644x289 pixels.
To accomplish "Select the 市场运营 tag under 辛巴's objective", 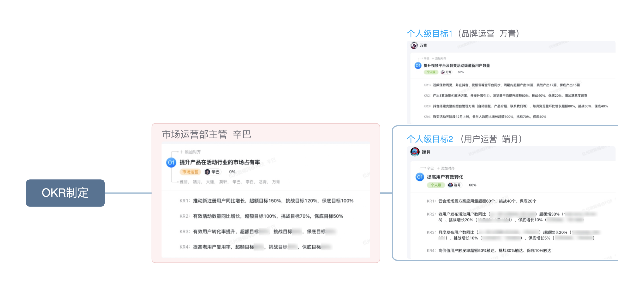I will pos(190,172).
